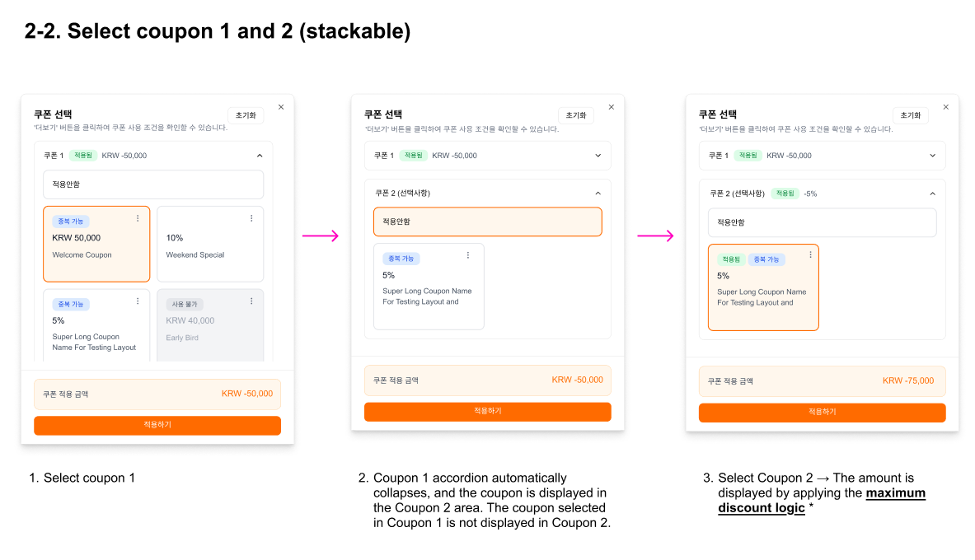Click the 적용하기 button in the middle panel
975x560 pixels.
click(x=488, y=412)
